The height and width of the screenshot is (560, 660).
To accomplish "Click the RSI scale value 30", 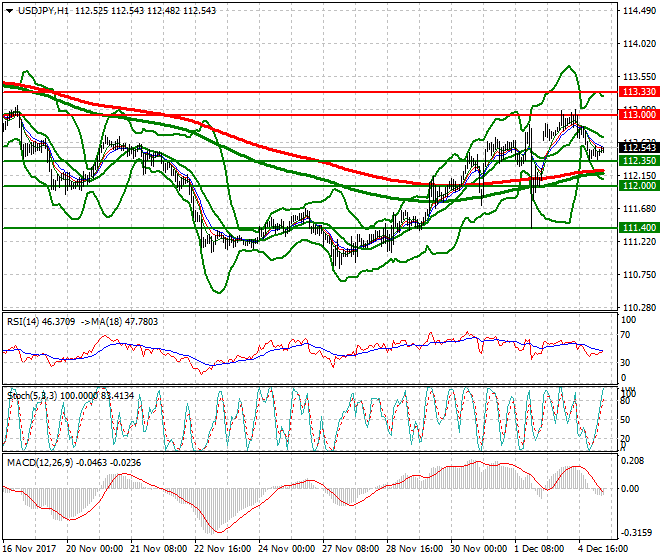I will 626,363.
